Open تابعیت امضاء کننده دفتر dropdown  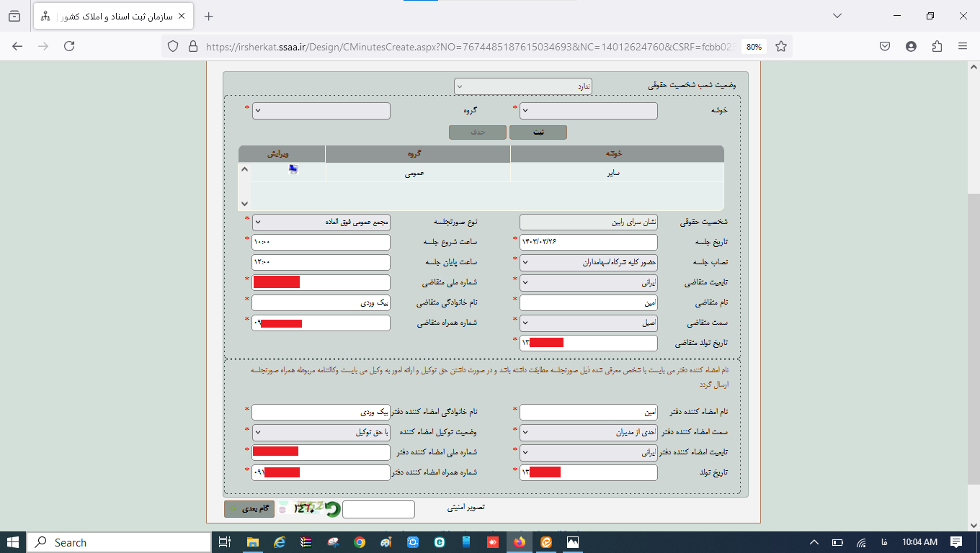click(x=589, y=452)
